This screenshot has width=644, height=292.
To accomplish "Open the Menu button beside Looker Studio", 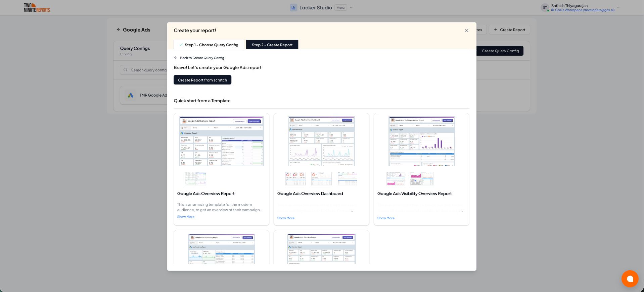I will click(x=340, y=8).
